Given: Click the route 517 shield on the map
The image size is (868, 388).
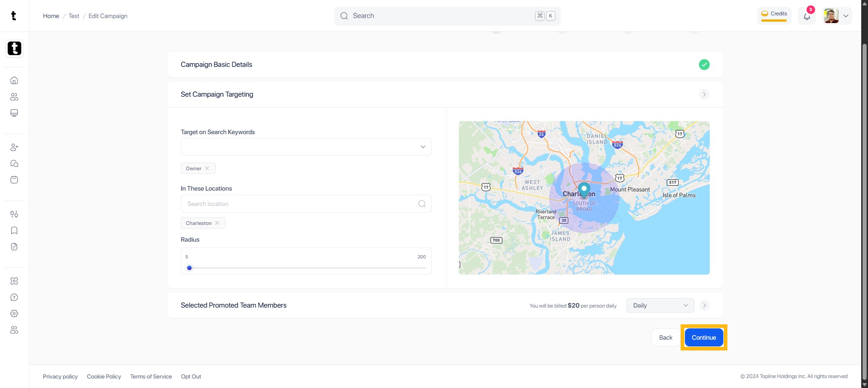Looking at the screenshot, I should pyautogui.click(x=673, y=182).
